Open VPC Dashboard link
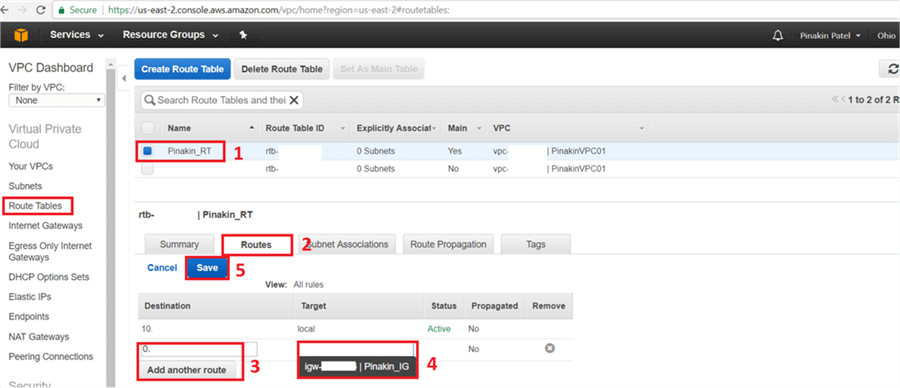The width and height of the screenshot is (900, 388). 51,68
